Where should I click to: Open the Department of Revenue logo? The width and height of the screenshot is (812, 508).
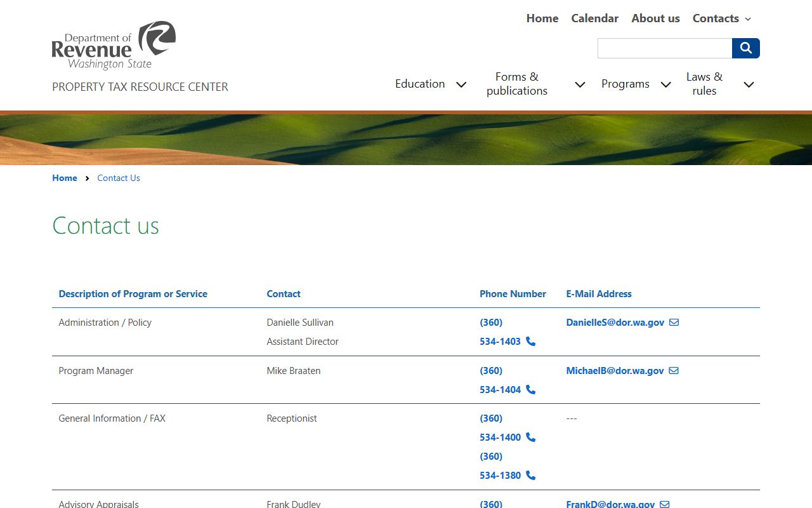pyautogui.click(x=114, y=45)
